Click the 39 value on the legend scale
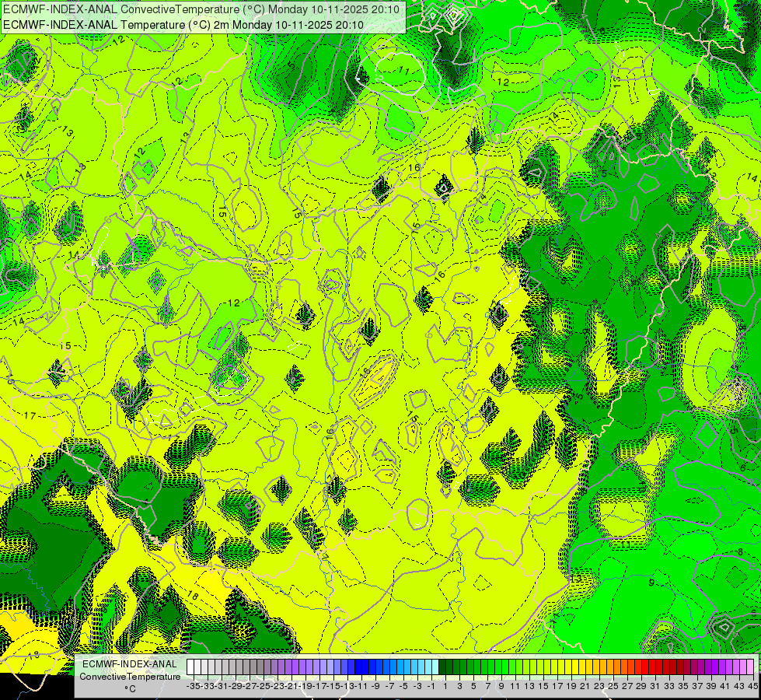Viewport: 761px width, 700px height. coord(711,687)
